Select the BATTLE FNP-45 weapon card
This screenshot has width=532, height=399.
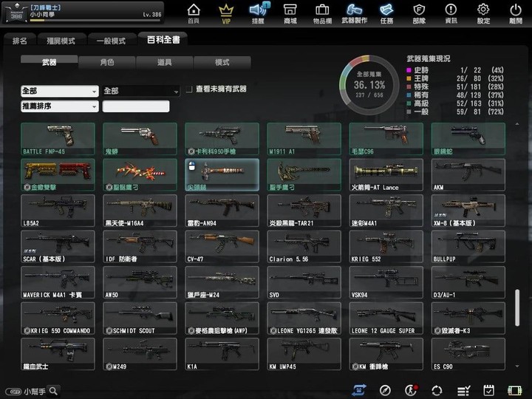pos(58,138)
